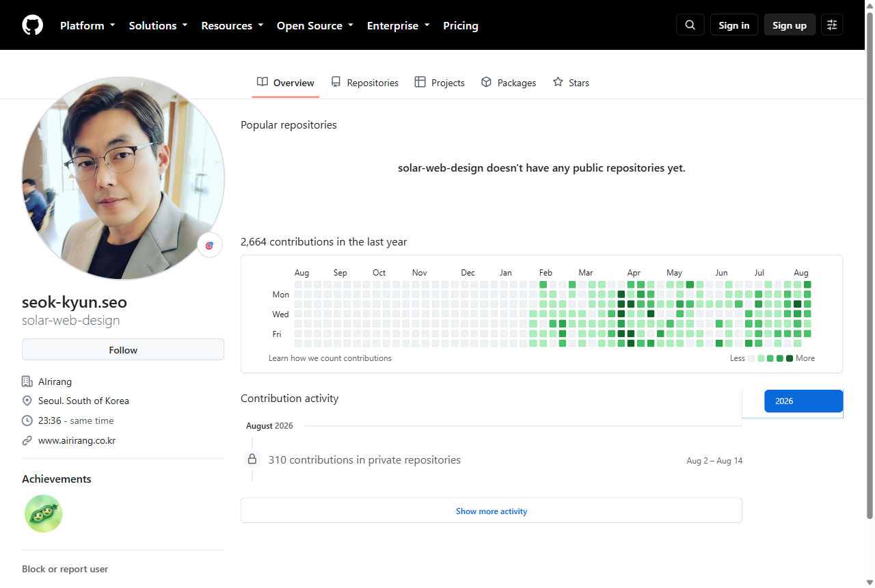Click the profile avatar photo

[x=123, y=178]
